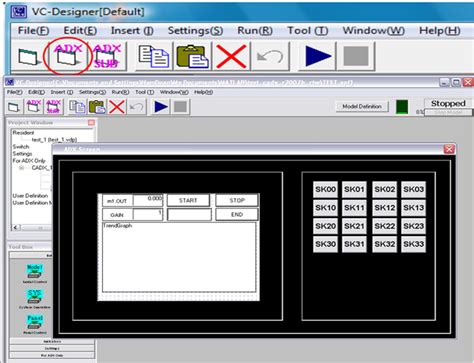Click the circled ADX screen icon in enlarged toolbar
Image resolution: width=474 pixels, height=363 pixels.
click(x=68, y=56)
